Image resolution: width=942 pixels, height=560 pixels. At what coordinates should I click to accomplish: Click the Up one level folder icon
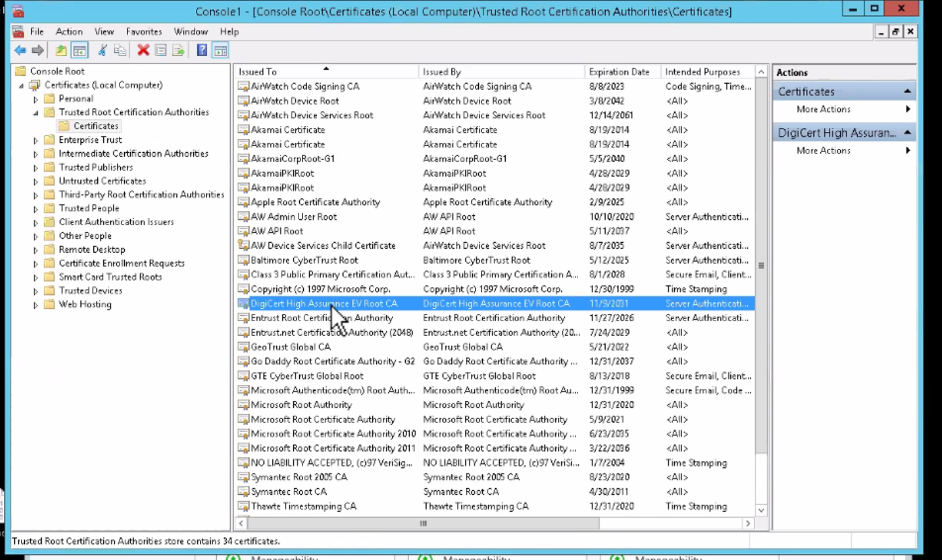click(61, 51)
